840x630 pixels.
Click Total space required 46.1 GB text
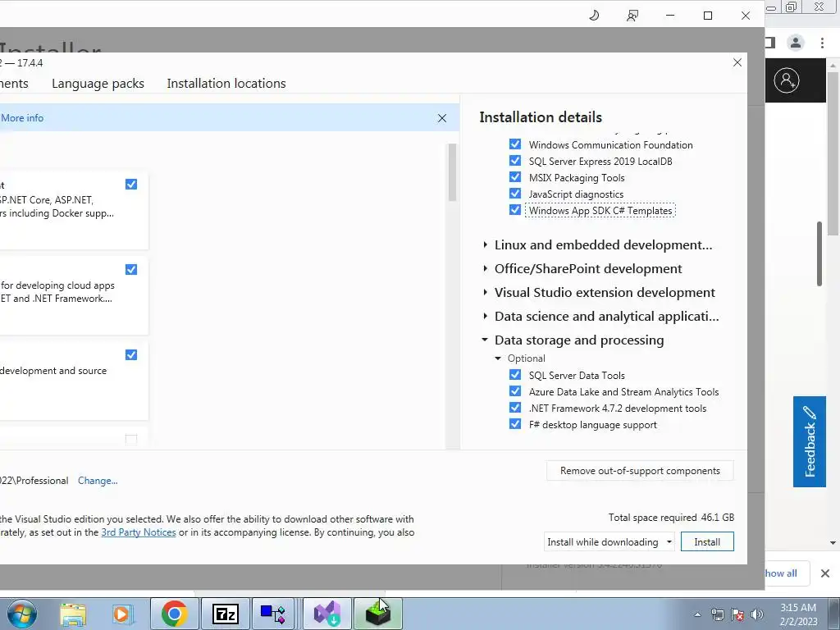pos(671,518)
